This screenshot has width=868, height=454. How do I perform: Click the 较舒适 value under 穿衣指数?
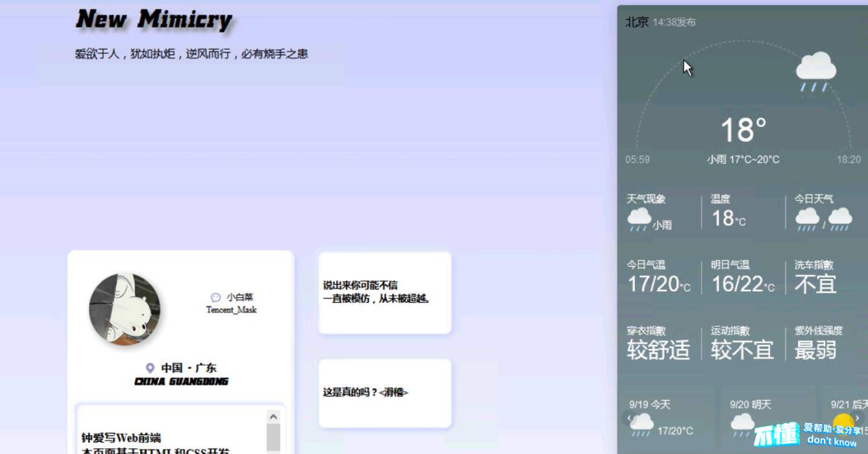click(658, 350)
